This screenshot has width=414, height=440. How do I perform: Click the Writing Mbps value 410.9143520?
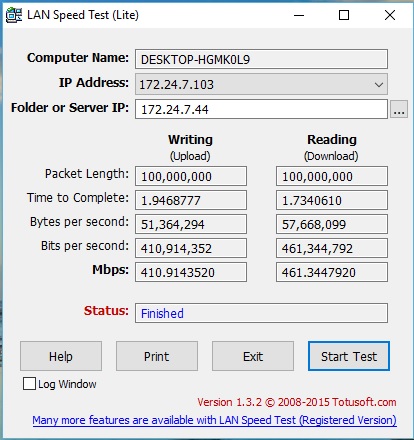pos(191,272)
